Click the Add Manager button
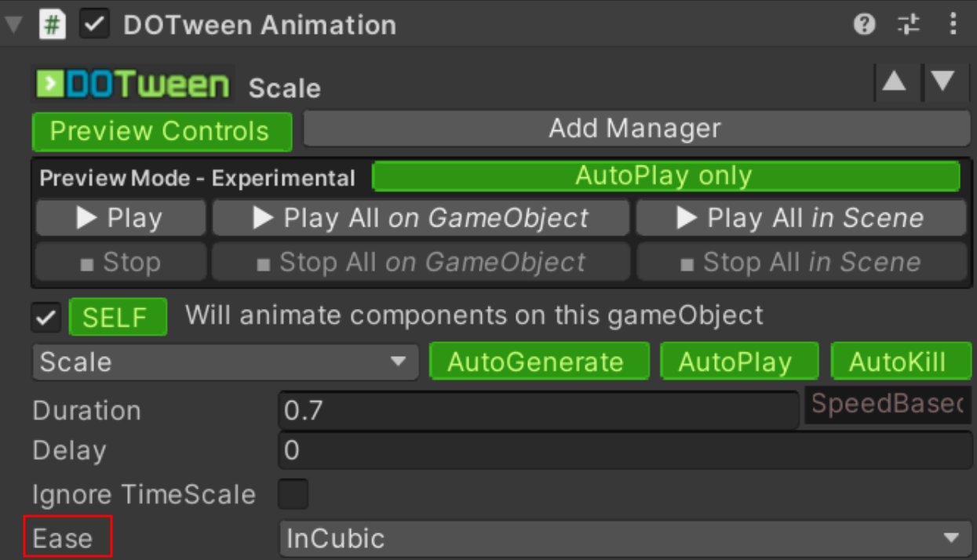Viewport: 977px width, 560px height. (636, 129)
